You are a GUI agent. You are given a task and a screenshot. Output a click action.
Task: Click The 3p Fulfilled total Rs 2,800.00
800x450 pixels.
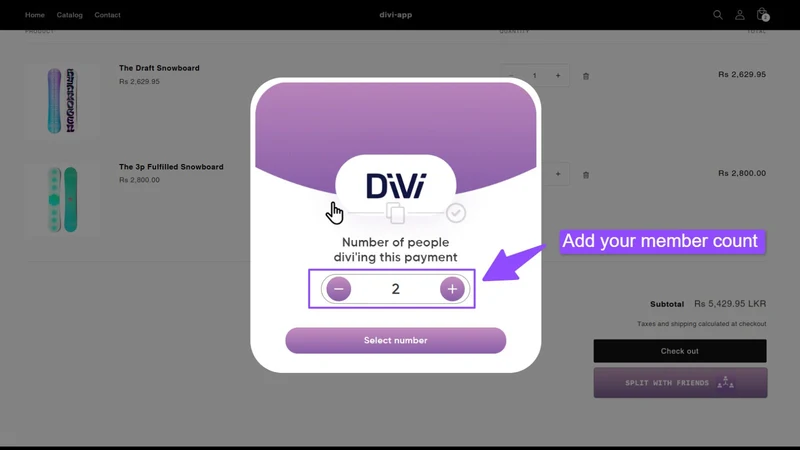[x=742, y=173]
